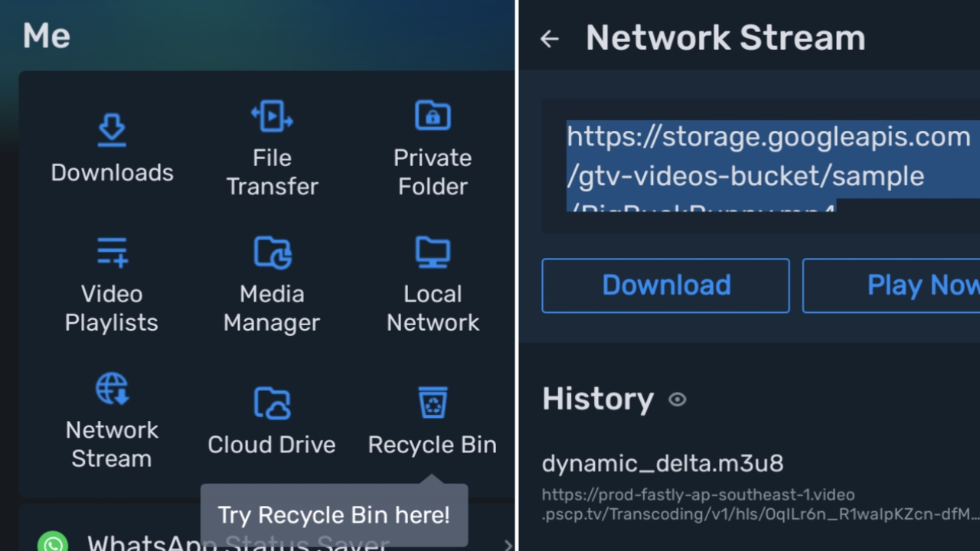Open the Private Folder icon
This screenshot has height=551, width=980.
click(433, 116)
